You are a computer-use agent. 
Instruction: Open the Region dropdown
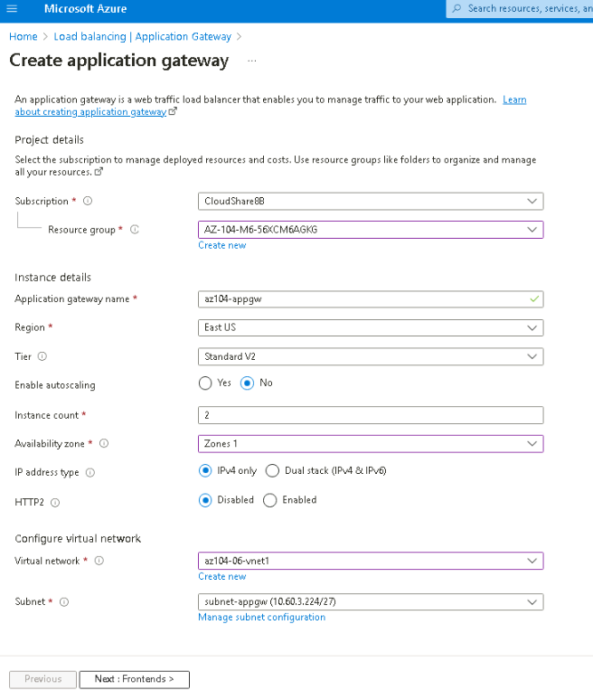click(x=371, y=327)
